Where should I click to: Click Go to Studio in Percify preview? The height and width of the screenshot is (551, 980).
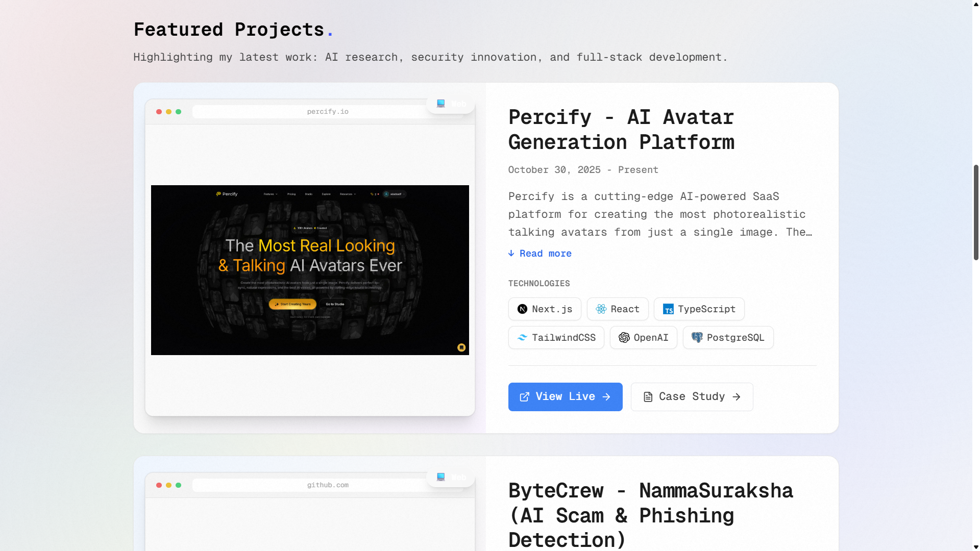click(335, 304)
